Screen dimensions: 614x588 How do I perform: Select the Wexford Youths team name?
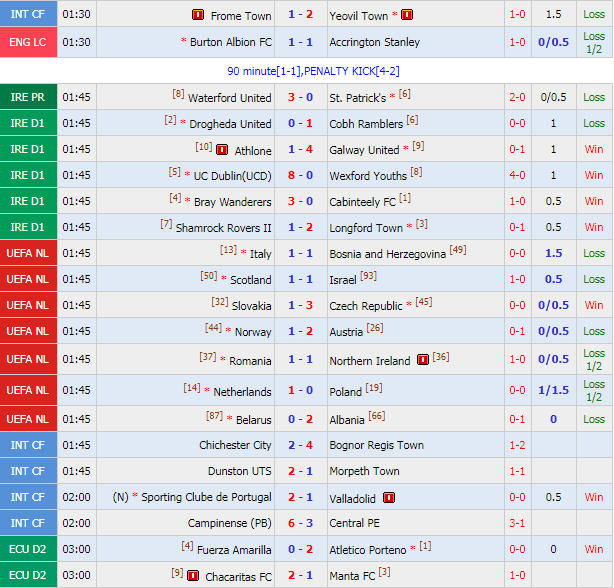coord(368,176)
